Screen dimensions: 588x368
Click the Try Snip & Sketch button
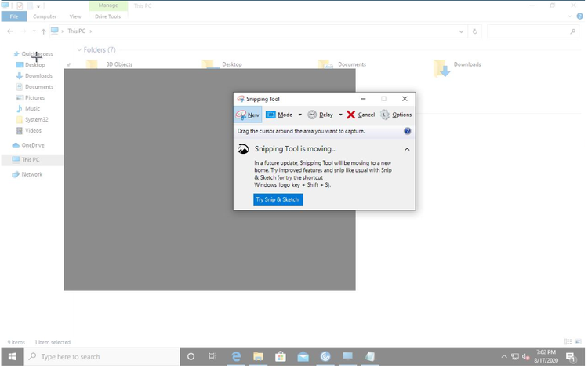(x=278, y=199)
